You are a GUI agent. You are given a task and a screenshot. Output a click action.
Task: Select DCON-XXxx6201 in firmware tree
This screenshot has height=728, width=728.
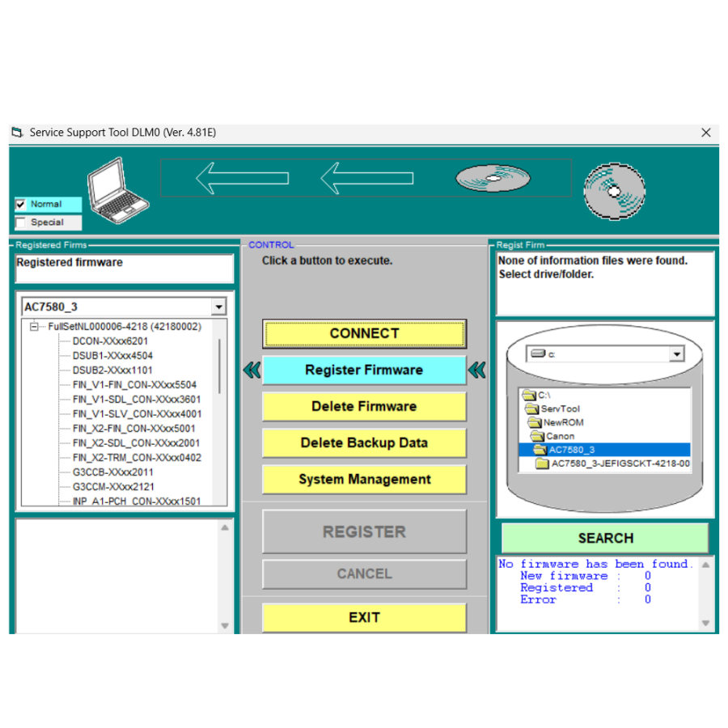point(110,341)
